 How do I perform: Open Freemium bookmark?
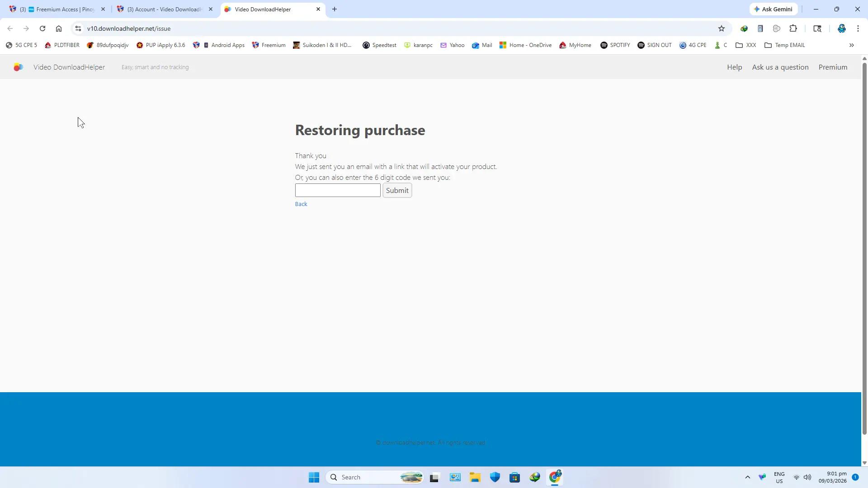(x=269, y=45)
